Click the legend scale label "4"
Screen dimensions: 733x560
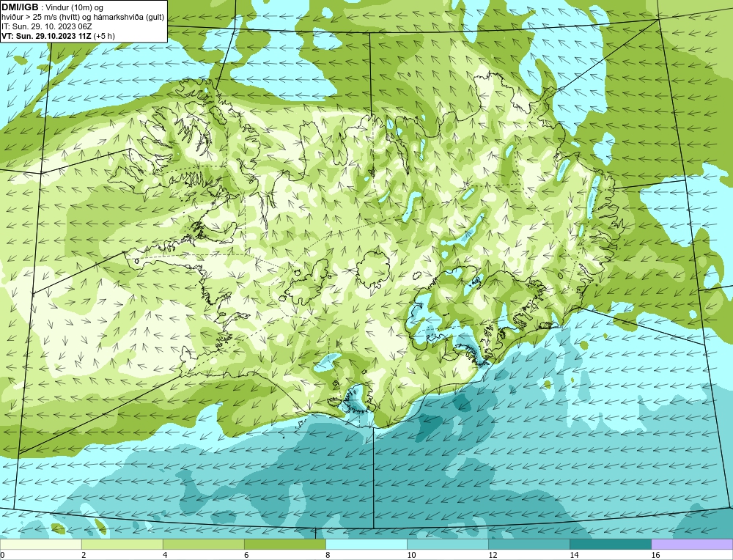165,555
